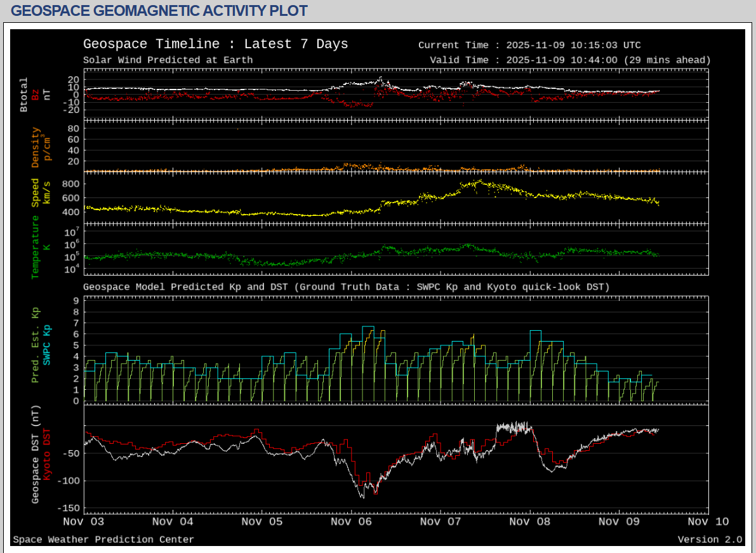Image resolution: width=756 pixels, height=553 pixels.
Task: Click the 'Solar Wind Predicted at Earth' subtitle
Action: 168,60
